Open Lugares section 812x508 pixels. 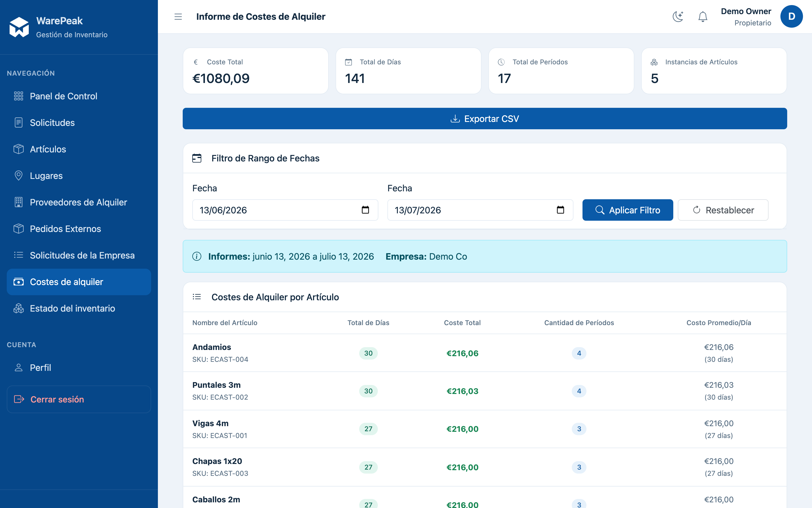(79, 176)
